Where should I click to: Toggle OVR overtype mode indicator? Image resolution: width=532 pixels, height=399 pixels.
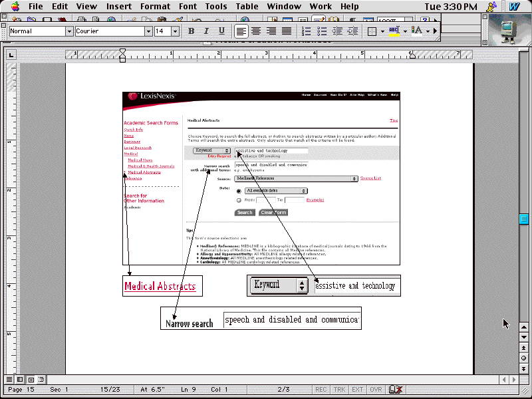pos(376,390)
